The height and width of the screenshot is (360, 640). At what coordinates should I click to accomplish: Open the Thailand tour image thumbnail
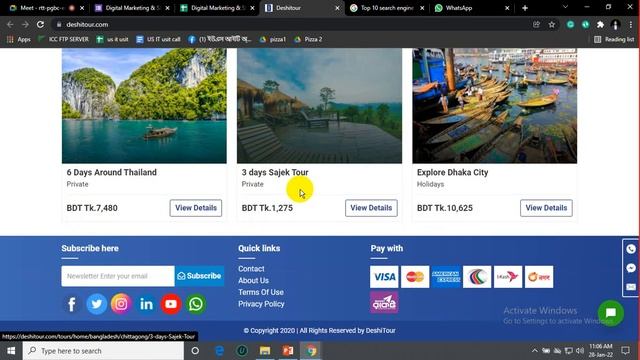click(144, 106)
